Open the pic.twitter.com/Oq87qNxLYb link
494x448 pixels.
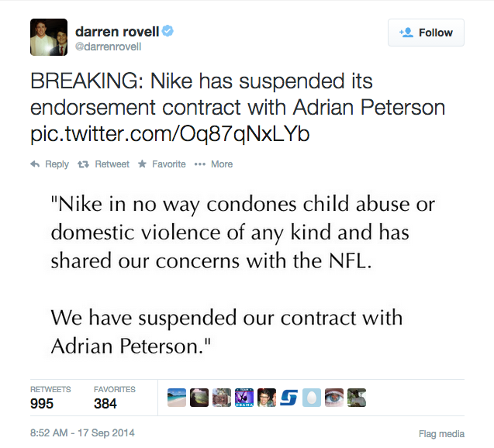[x=170, y=135]
